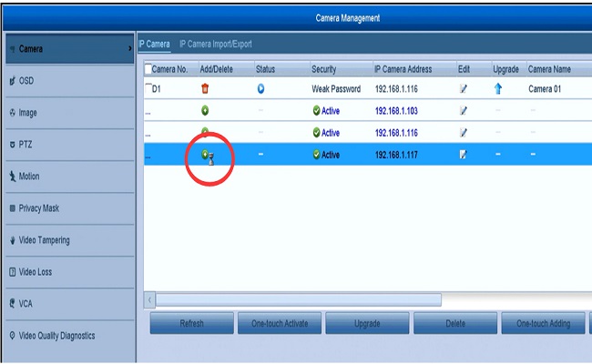Select Motion detection settings
This screenshot has height=364, width=592.
[x=70, y=177]
